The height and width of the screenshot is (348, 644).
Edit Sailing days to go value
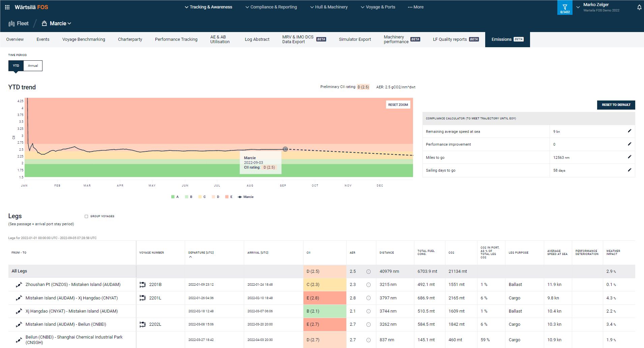629,170
